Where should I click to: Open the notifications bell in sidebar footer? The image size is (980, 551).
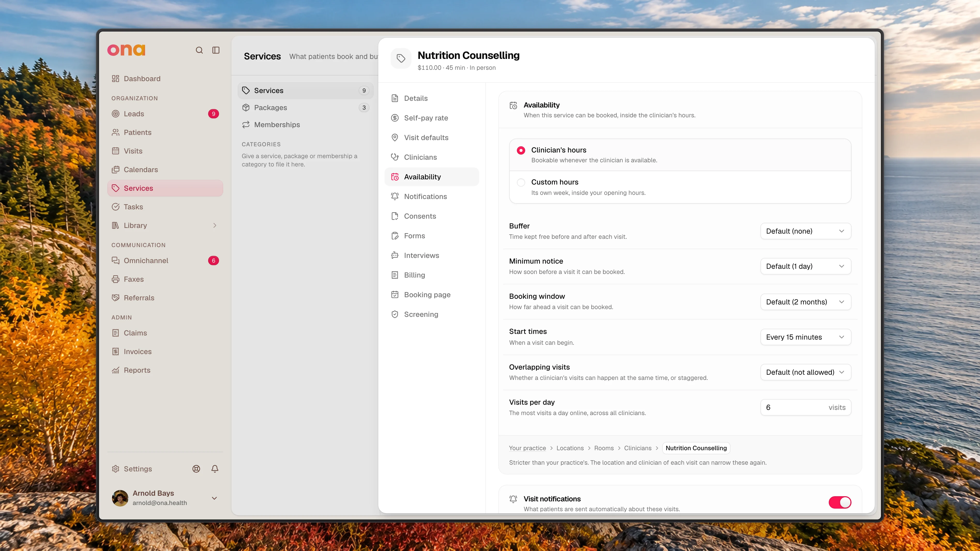[x=215, y=469]
